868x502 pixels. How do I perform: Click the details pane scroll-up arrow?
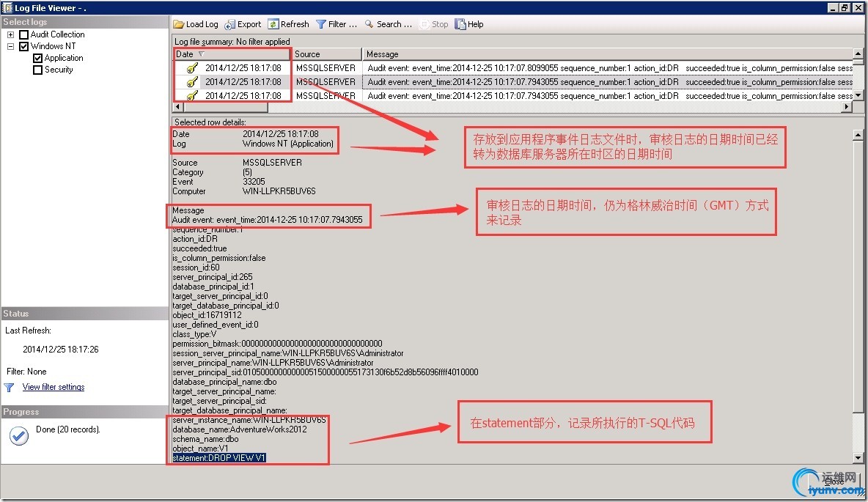858,135
